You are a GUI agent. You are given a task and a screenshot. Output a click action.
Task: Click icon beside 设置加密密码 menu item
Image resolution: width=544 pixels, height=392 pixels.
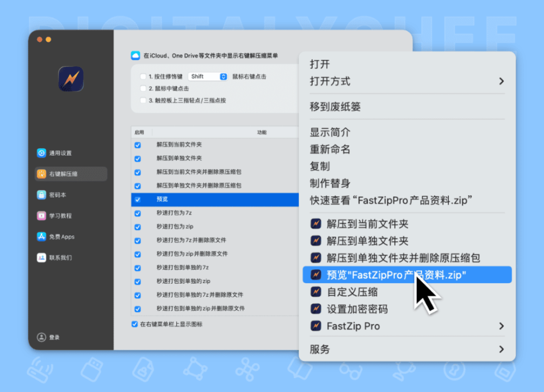click(x=316, y=309)
